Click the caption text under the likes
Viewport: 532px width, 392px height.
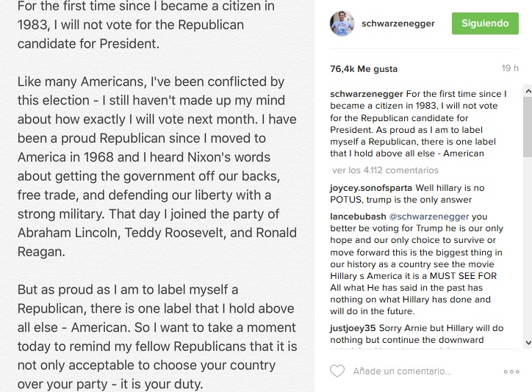(x=419, y=129)
